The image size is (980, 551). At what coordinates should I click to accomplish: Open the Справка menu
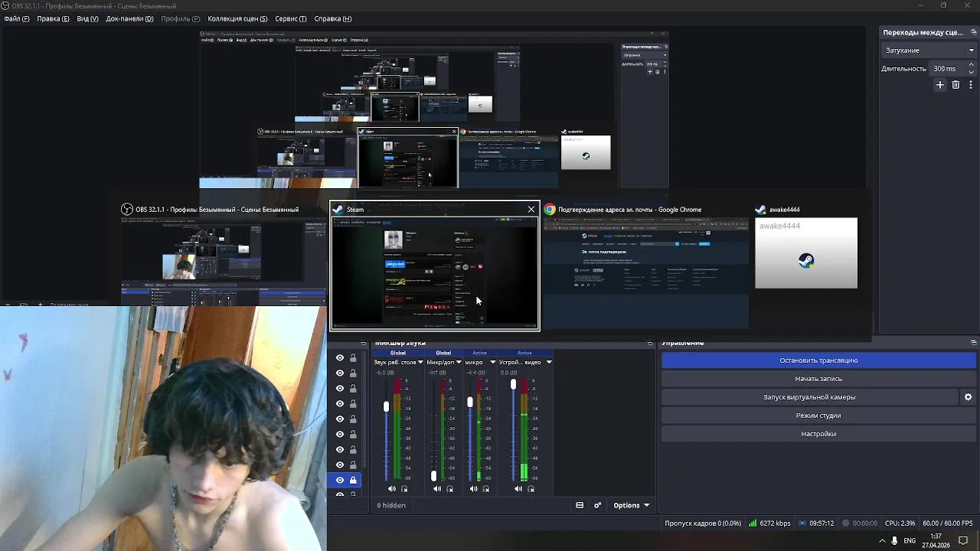click(333, 18)
